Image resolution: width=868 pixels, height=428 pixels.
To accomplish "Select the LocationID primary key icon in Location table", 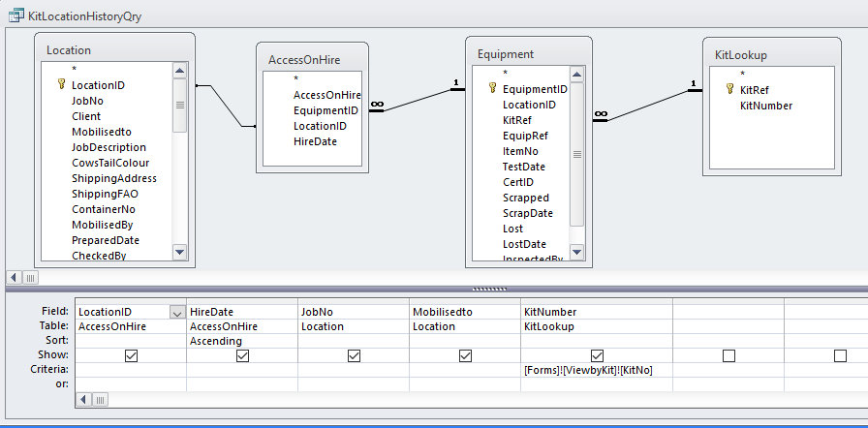I will point(61,84).
